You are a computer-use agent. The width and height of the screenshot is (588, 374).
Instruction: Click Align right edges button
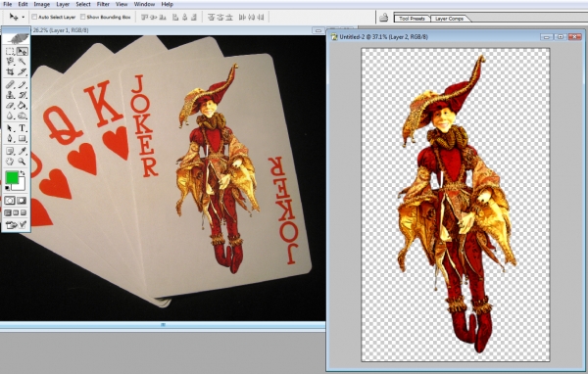click(x=194, y=18)
